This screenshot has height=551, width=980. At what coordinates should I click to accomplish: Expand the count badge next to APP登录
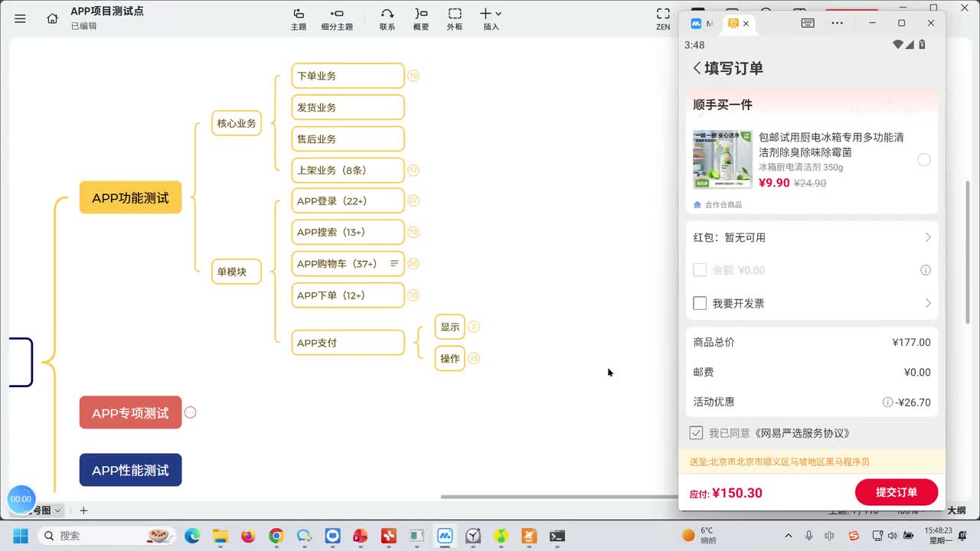(413, 201)
